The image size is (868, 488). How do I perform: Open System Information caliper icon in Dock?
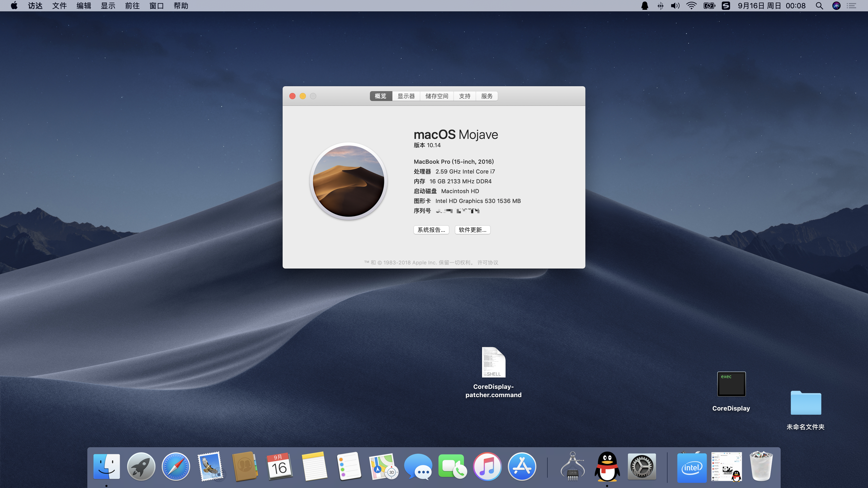coord(572,467)
